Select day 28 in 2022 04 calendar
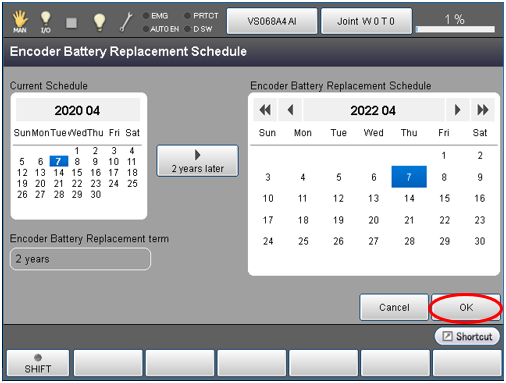506x383 pixels. click(409, 241)
